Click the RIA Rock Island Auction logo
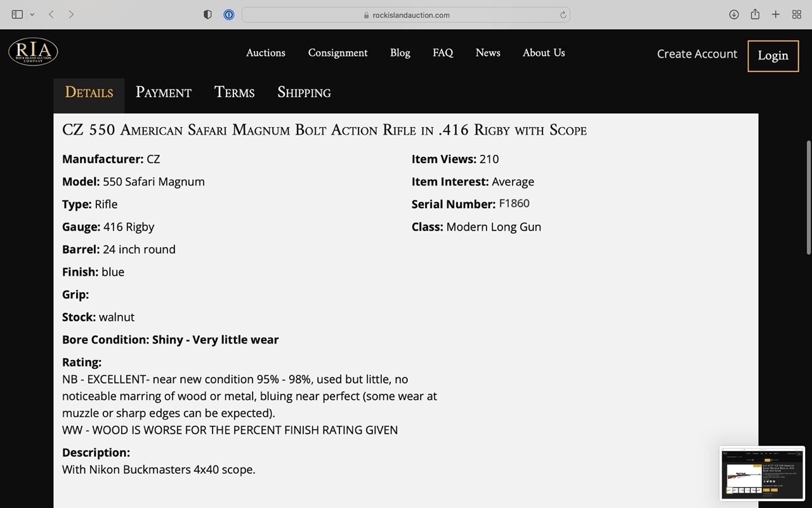 coord(33,52)
